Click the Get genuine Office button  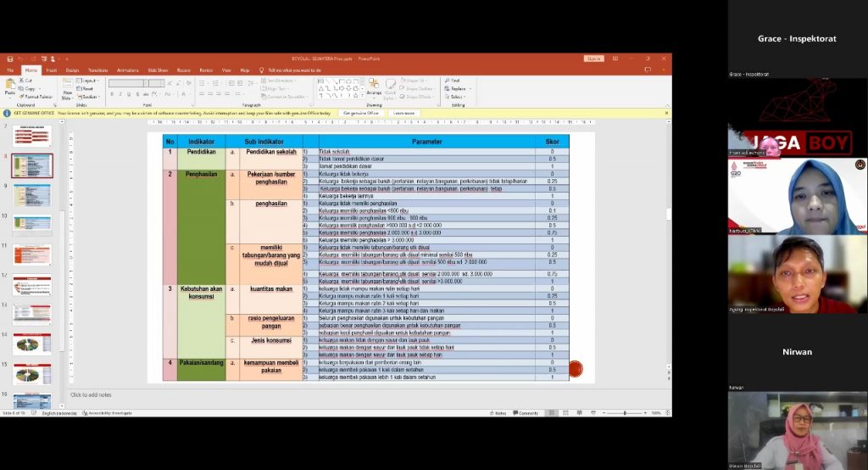point(361,113)
